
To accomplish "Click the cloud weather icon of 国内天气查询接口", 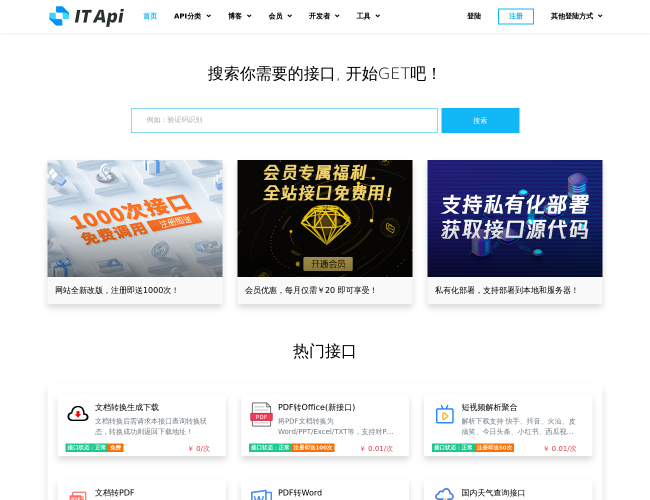I will tap(444, 494).
